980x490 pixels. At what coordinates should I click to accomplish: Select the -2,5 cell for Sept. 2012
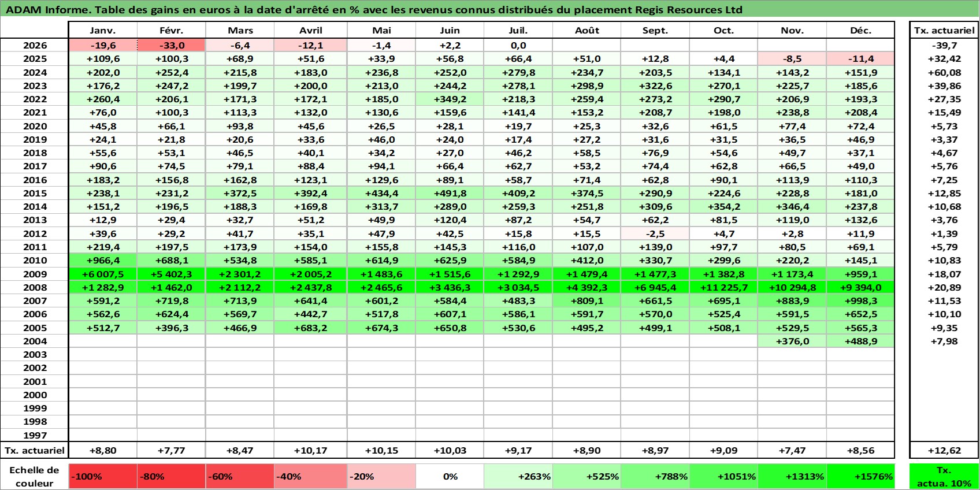point(655,233)
